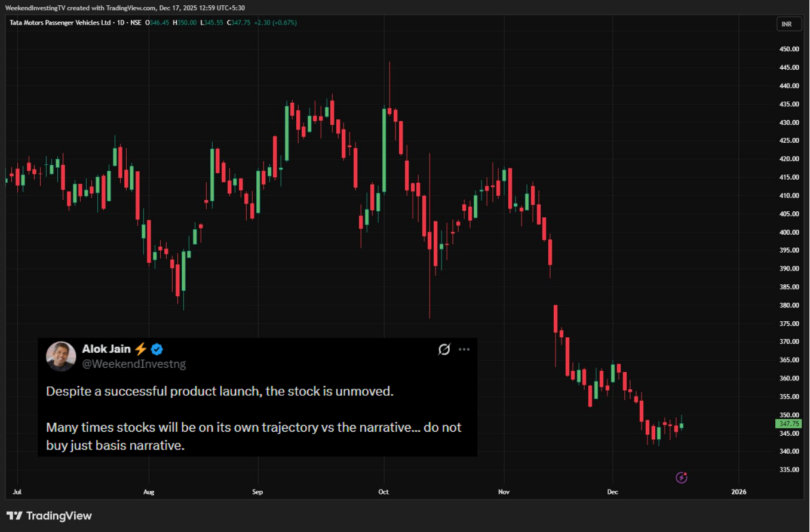Screen dimensions: 810x532
Task: Open the INR currency selector
Action: [788, 24]
